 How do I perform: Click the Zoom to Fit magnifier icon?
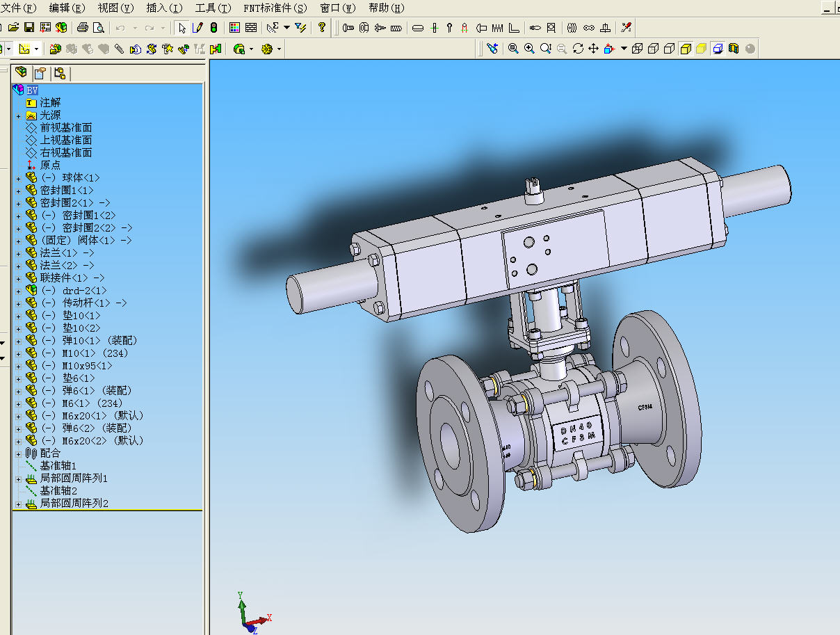513,49
